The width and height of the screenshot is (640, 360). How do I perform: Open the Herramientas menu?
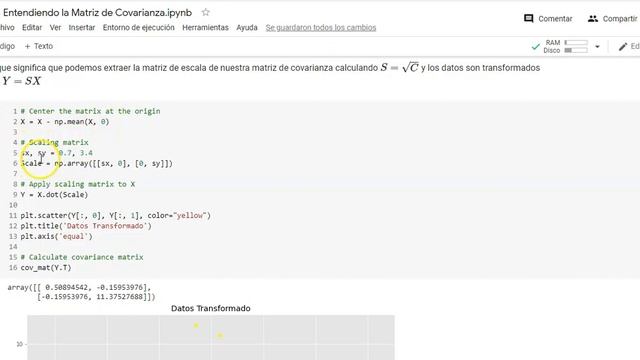click(x=205, y=28)
